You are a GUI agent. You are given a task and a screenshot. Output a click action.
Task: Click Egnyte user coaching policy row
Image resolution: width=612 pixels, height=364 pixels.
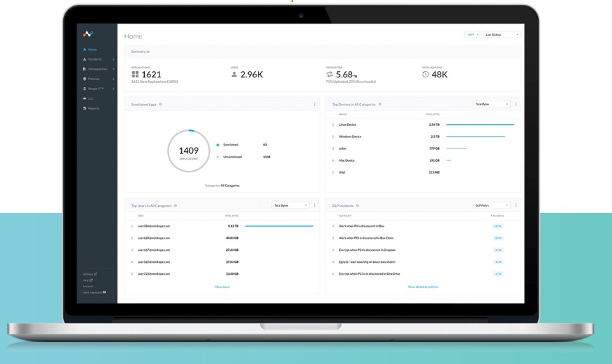point(423,262)
